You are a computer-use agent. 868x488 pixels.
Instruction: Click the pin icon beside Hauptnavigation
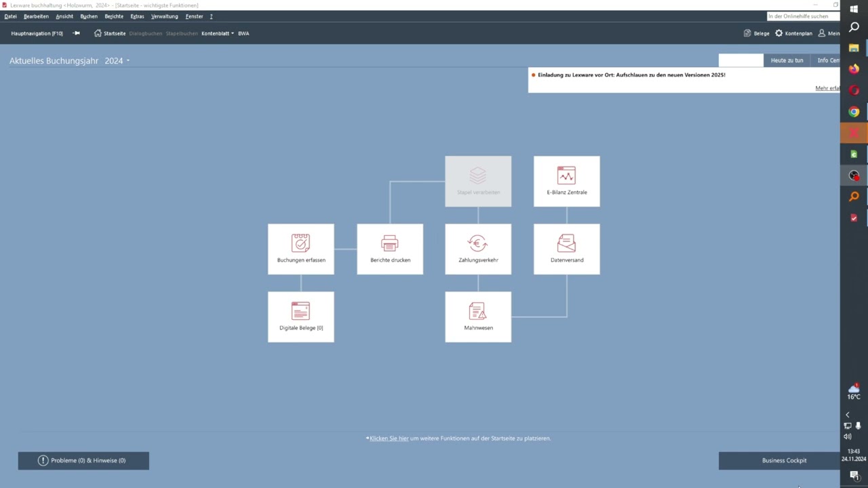point(77,33)
